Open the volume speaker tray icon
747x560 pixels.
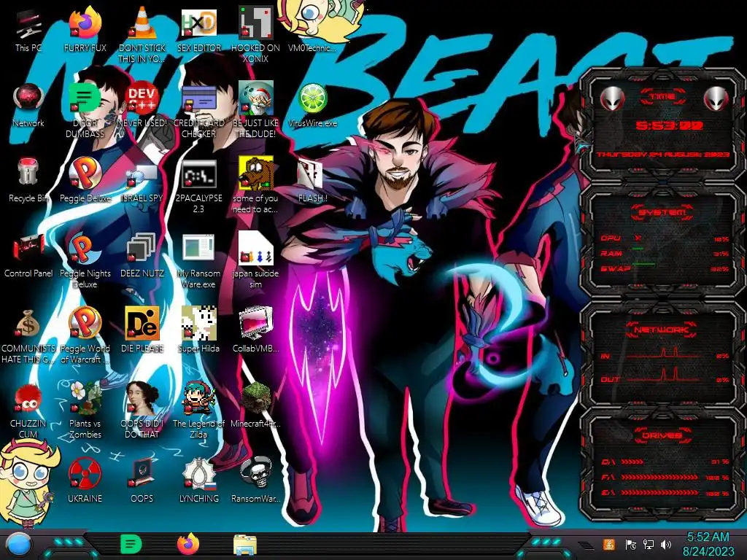click(666, 544)
